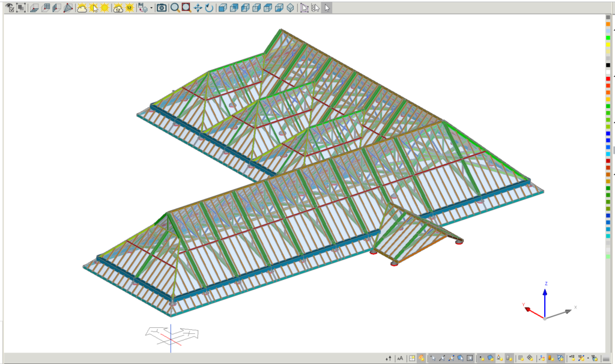This screenshot has height=364, width=615.
Task: Select the rotate view tool
Action: pyautogui.click(x=209, y=8)
